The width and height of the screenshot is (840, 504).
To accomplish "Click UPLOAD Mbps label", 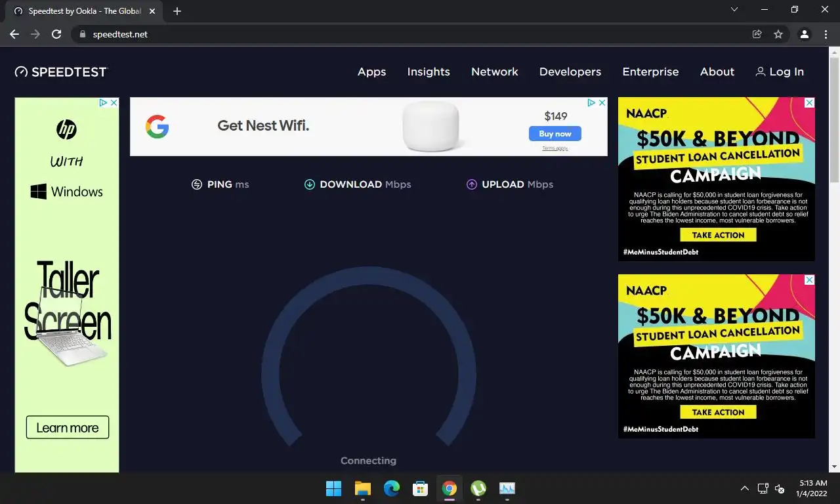I will click(x=518, y=184).
